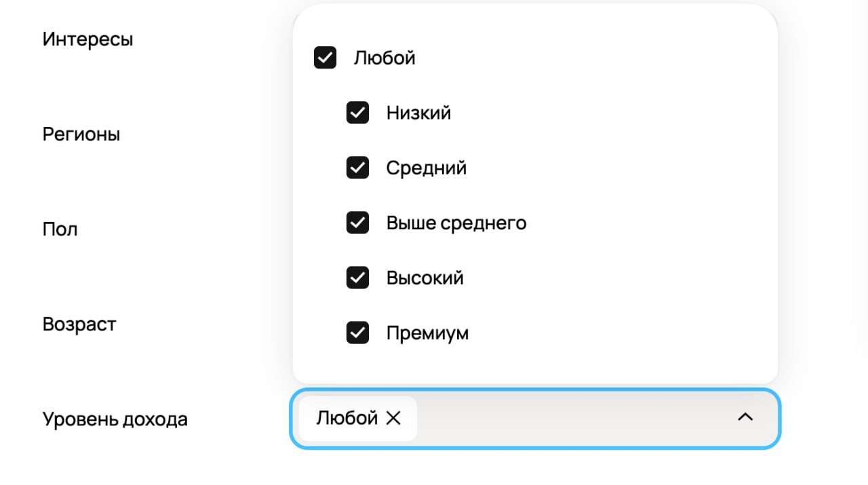This screenshot has width=868, height=485.
Task: Click the Выше среднего option label text
Action: coord(456,222)
